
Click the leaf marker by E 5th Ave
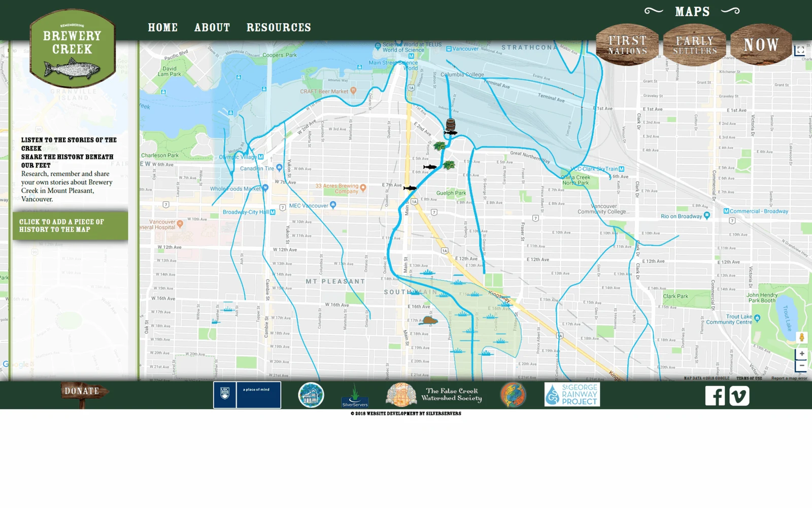[449, 165]
